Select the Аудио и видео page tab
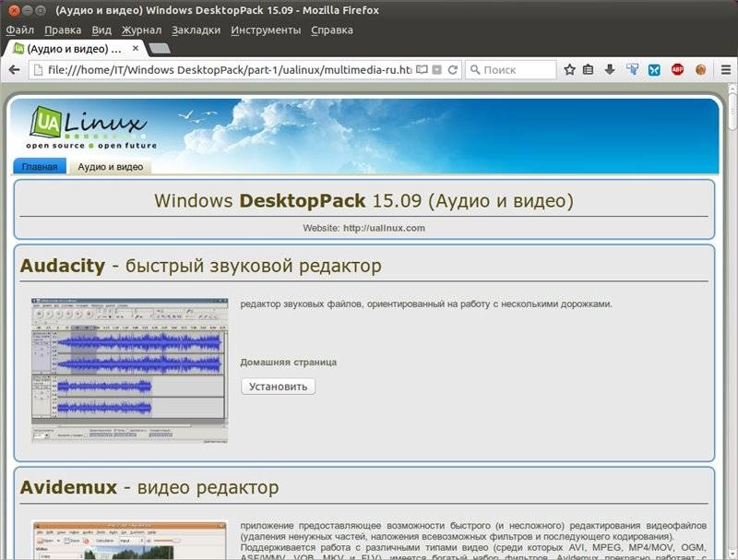The height and width of the screenshot is (560, 738). (x=110, y=167)
